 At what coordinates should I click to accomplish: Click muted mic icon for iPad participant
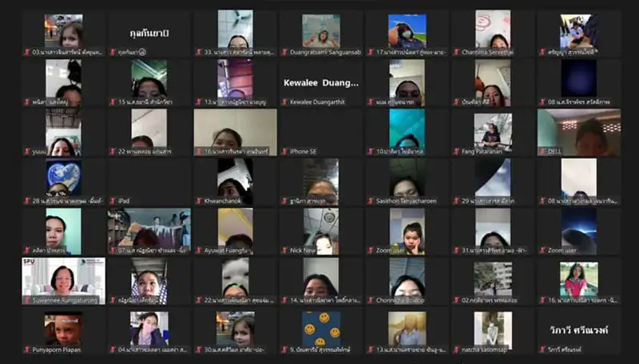113,200
